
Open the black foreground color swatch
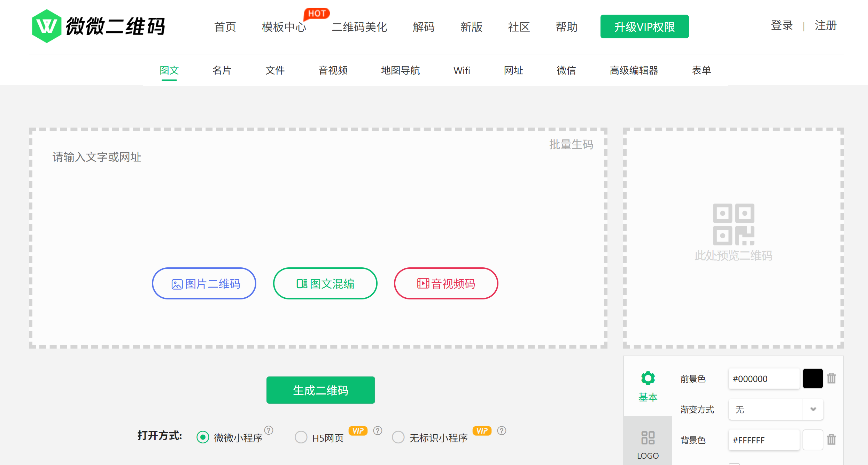click(x=813, y=379)
